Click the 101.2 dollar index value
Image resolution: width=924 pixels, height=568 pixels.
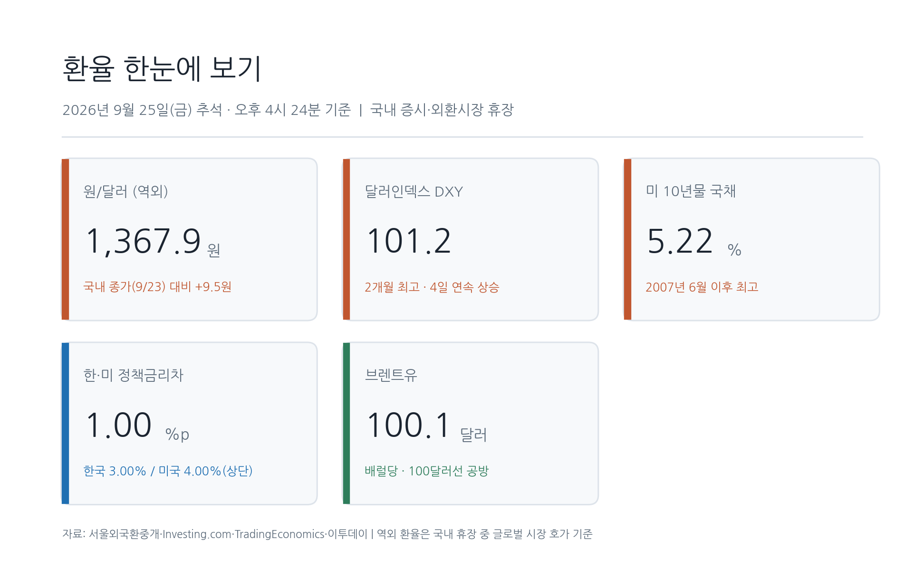[x=409, y=241]
